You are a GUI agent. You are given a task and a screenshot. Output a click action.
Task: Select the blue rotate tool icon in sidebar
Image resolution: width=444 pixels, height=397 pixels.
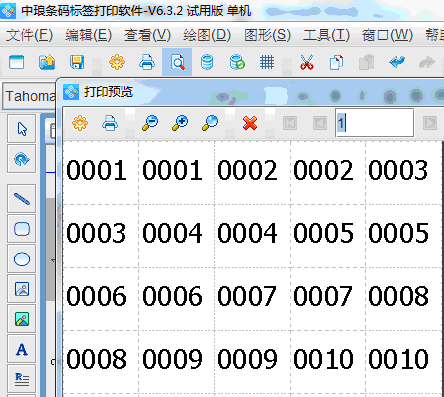click(x=22, y=159)
